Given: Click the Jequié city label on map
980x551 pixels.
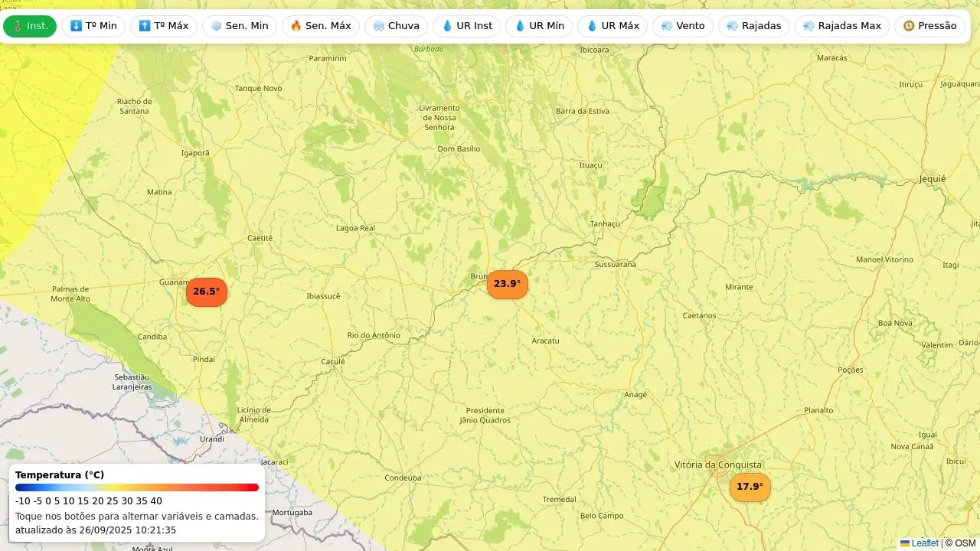Looking at the screenshot, I should tap(933, 179).
